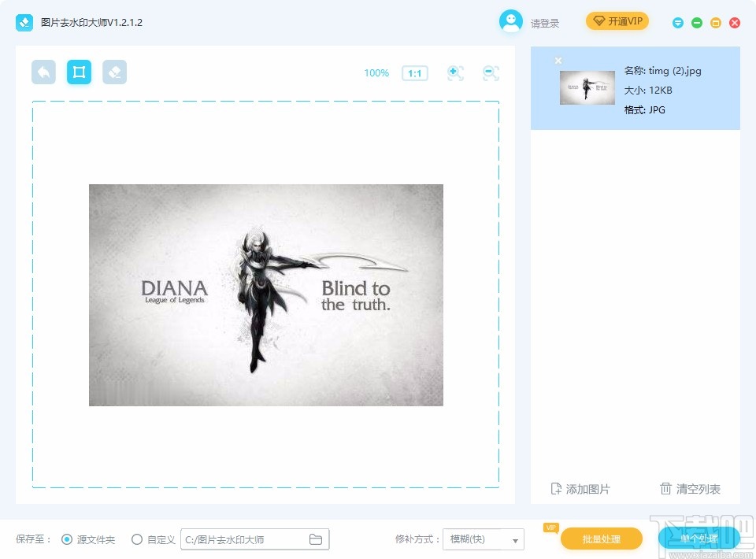Click 清空列表 to clear the list

tap(690, 489)
